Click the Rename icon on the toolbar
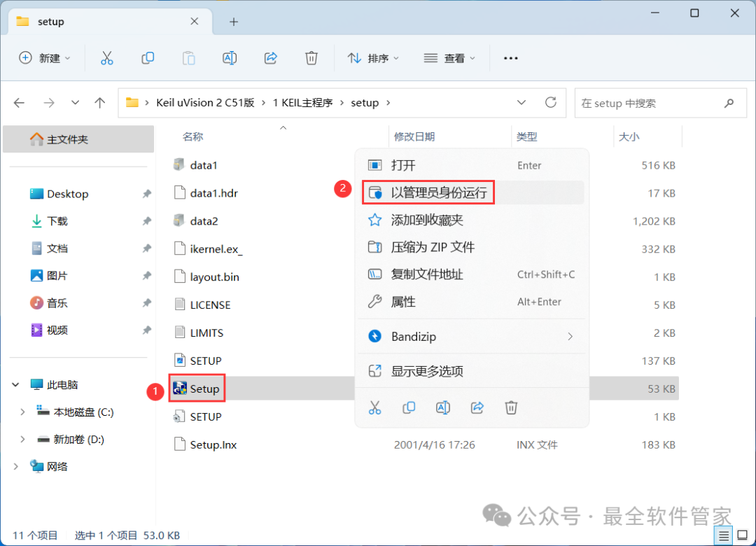The height and width of the screenshot is (546, 756). point(230,58)
